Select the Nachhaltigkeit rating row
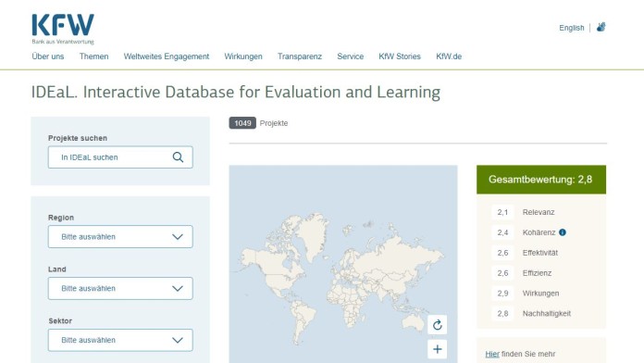The width and height of the screenshot is (644, 363). [x=541, y=313]
